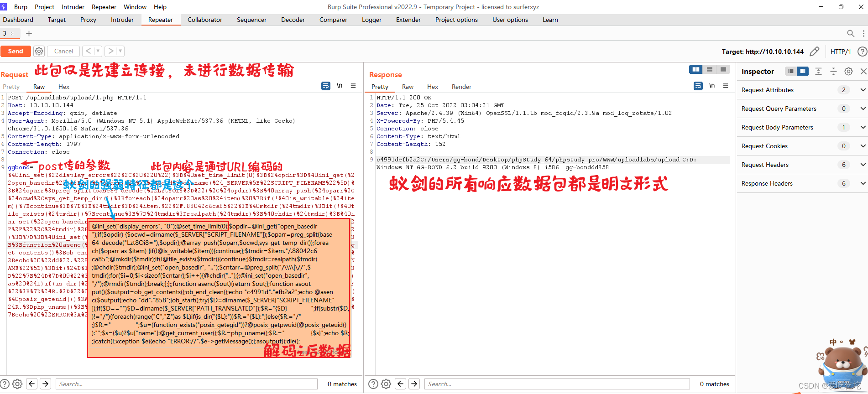Open the forward history dropdown arrow
868x394 pixels.
pyautogui.click(x=120, y=51)
